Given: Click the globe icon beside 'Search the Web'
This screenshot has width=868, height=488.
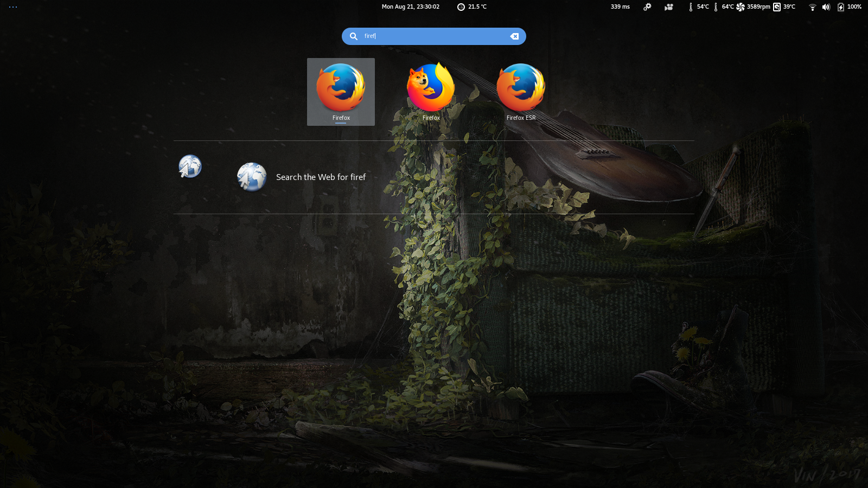Looking at the screenshot, I should (252, 177).
